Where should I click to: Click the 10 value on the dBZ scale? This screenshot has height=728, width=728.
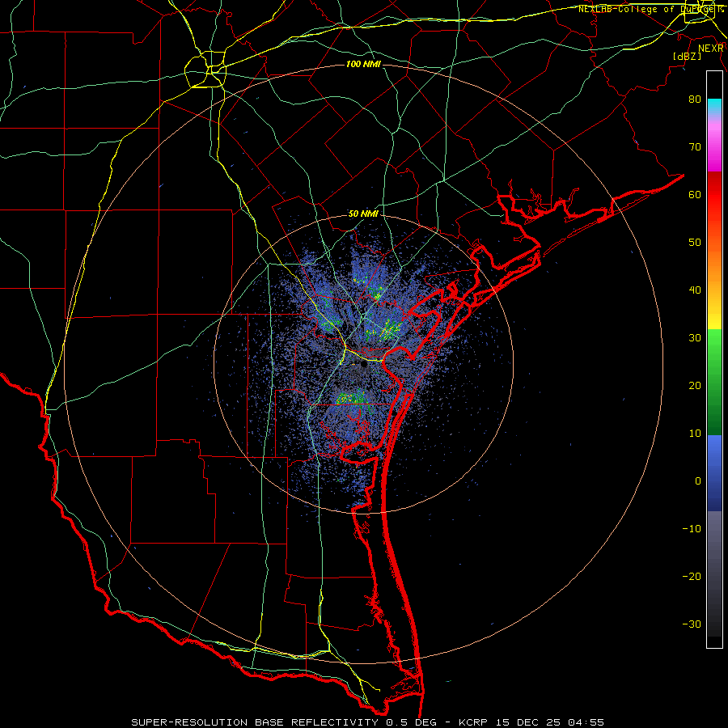(695, 434)
